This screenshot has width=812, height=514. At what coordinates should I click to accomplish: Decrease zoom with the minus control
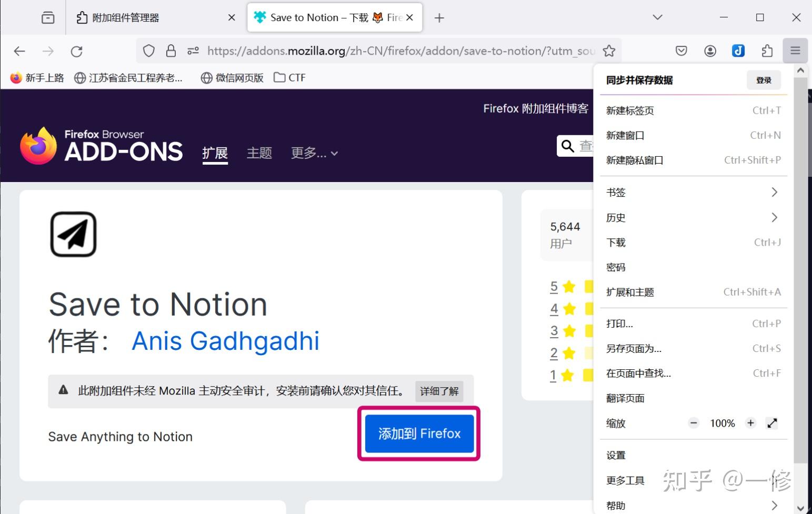point(694,422)
